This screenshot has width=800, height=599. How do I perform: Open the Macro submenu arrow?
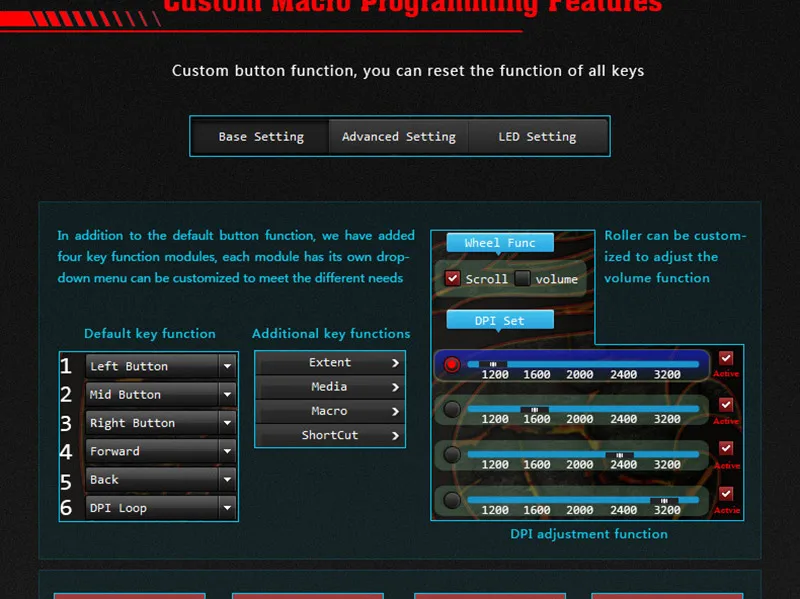click(395, 411)
